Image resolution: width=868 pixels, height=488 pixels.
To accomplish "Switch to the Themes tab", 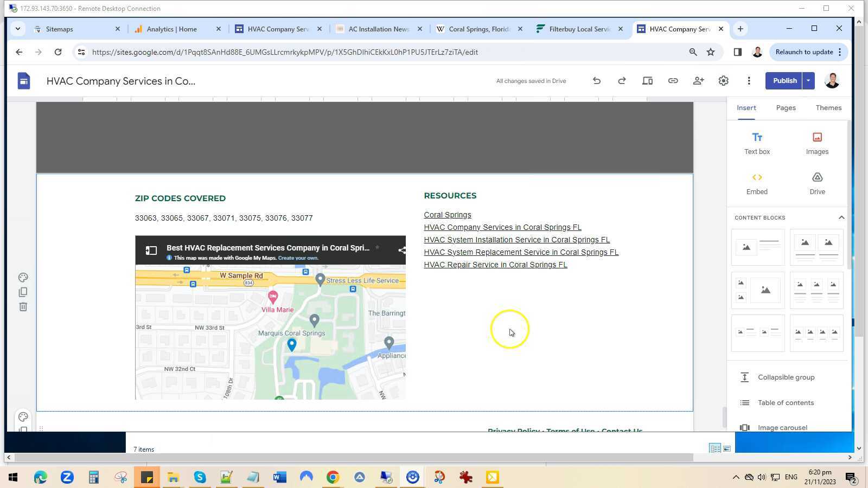I will coord(828,108).
